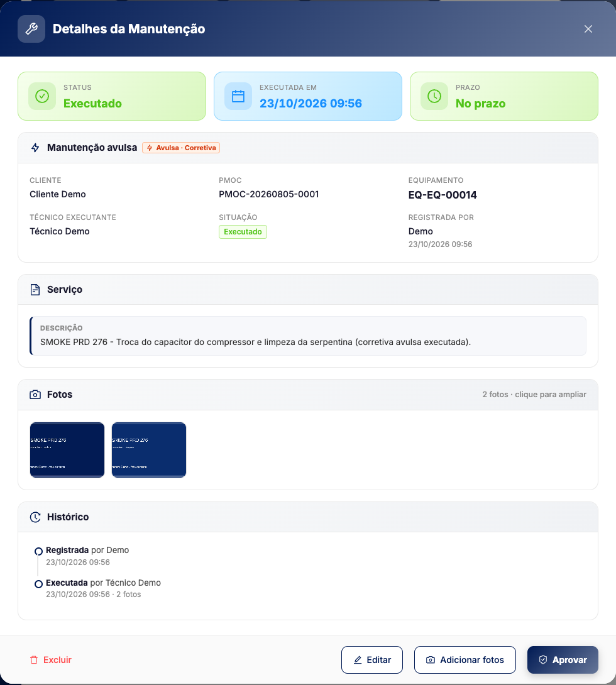The image size is (616, 685).
Task: Click the 'Executada por Técnico Demo' history entry
Action: 103,583
